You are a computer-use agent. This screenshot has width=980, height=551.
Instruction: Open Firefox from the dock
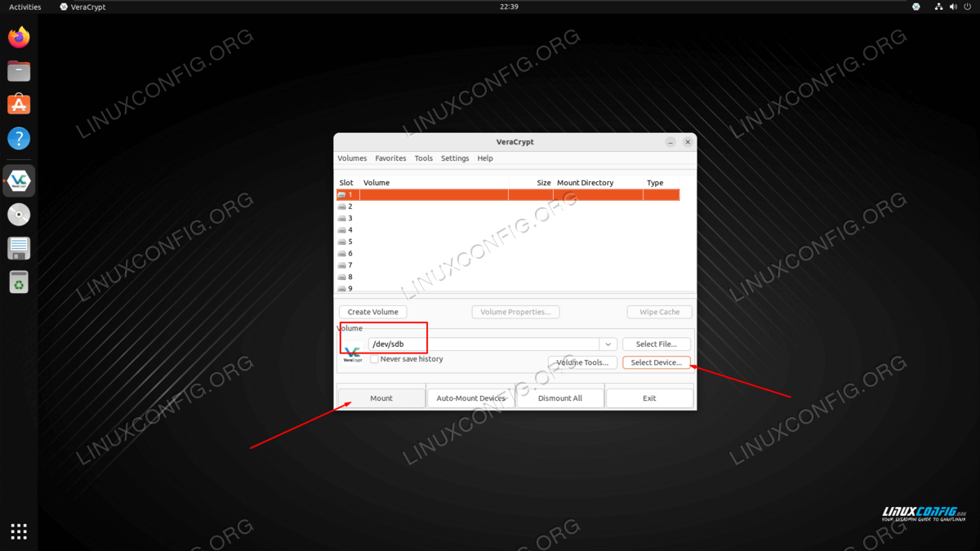[19, 38]
